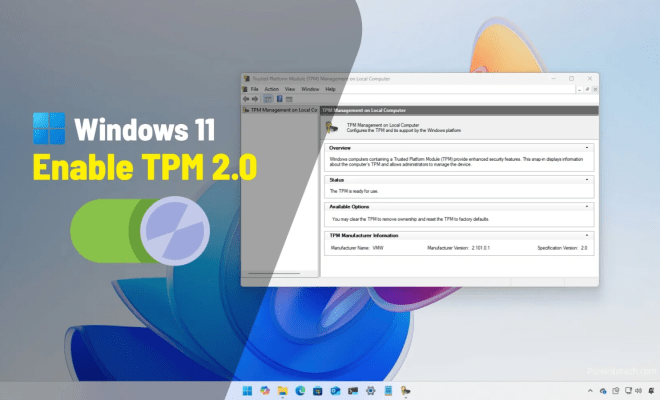Click 'The TPM is ready for use.' text

tap(354, 191)
